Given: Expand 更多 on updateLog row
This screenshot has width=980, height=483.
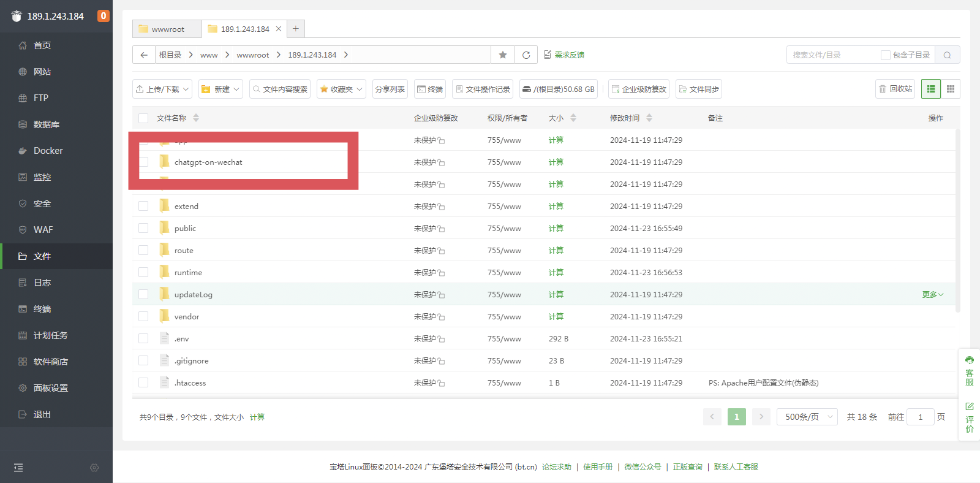Looking at the screenshot, I should click(x=933, y=295).
